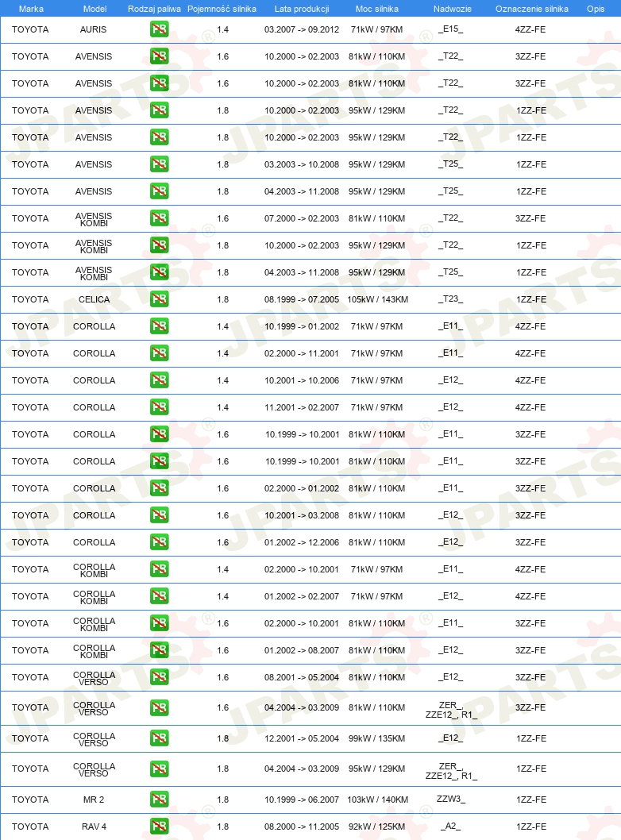This screenshot has width=621, height=840.
Task: Select the "RAV 4" model cell
Action: (x=94, y=827)
